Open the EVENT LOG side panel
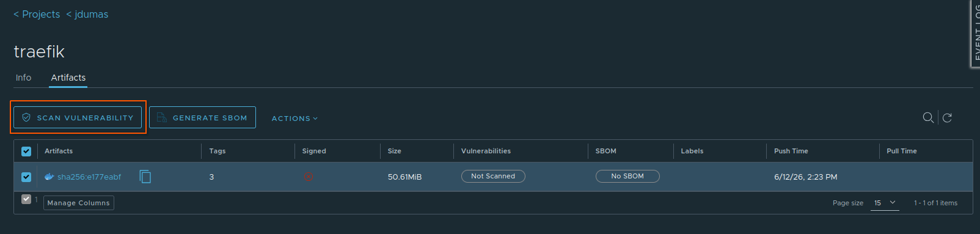 pos(976,33)
